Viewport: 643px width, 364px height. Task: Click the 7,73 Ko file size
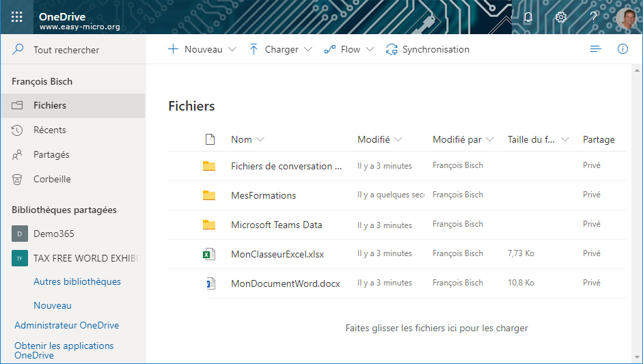pyautogui.click(x=521, y=253)
